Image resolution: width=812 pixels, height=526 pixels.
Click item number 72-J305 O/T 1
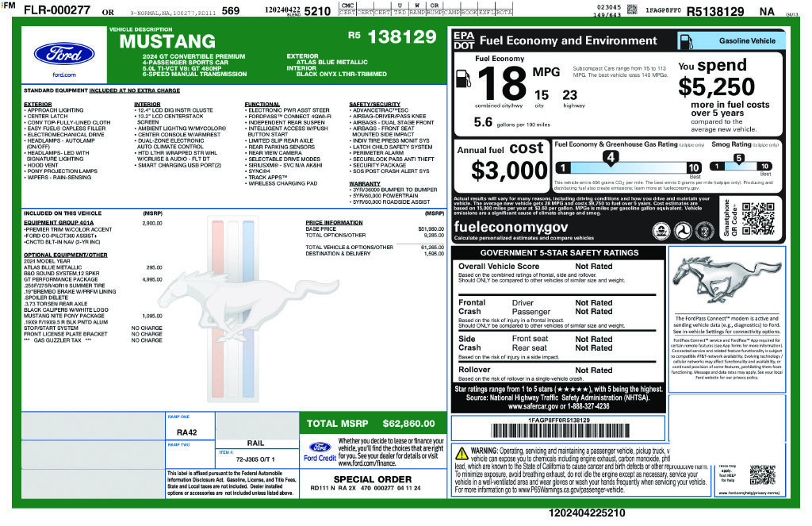pyautogui.click(x=255, y=459)
